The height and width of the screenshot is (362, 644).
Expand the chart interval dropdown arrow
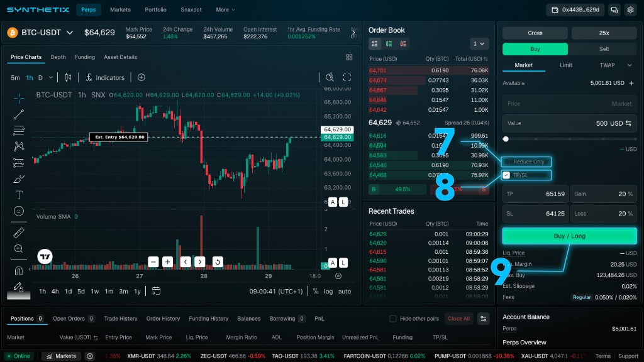coord(51,77)
